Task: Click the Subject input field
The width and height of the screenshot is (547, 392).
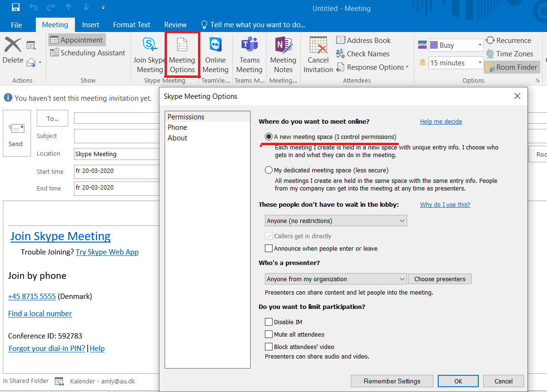Action: [116, 136]
